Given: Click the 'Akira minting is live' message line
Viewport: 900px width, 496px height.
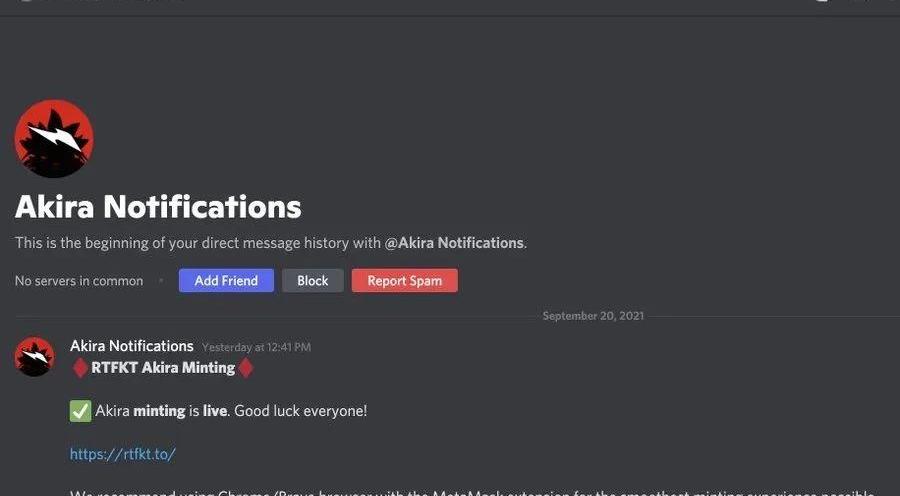Looking at the screenshot, I should pyautogui.click(x=231, y=411).
